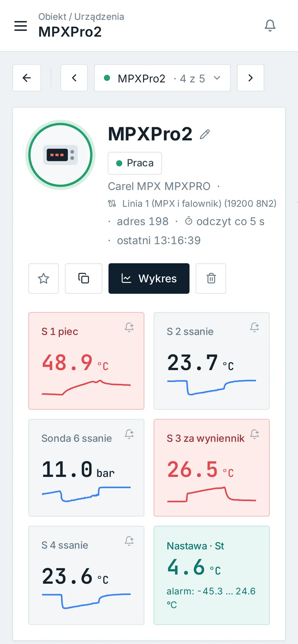Go back with the left arrow button
Viewport: 298px width, 644px height.
pyautogui.click(x=27, y=78)
